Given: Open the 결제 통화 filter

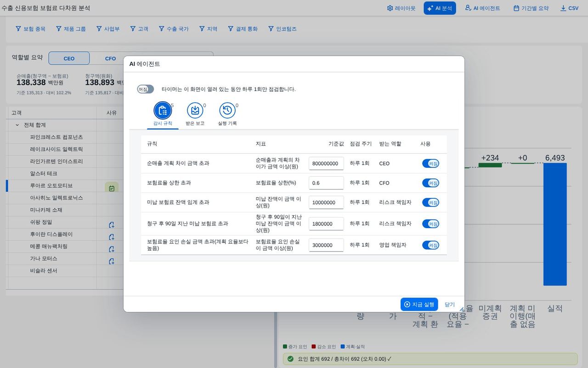Looking at the screenshot, I should (243, 29).
